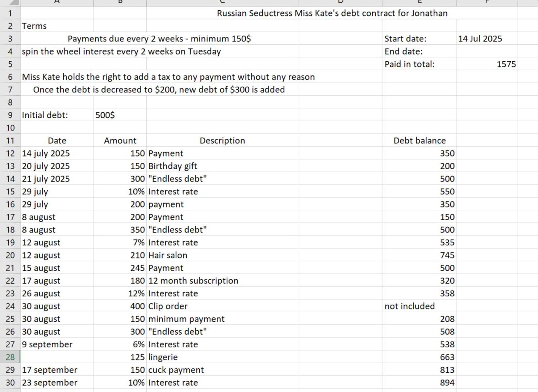Select the "not included" cell
This screenshot has width=538, height=392.
pos(409,306)
